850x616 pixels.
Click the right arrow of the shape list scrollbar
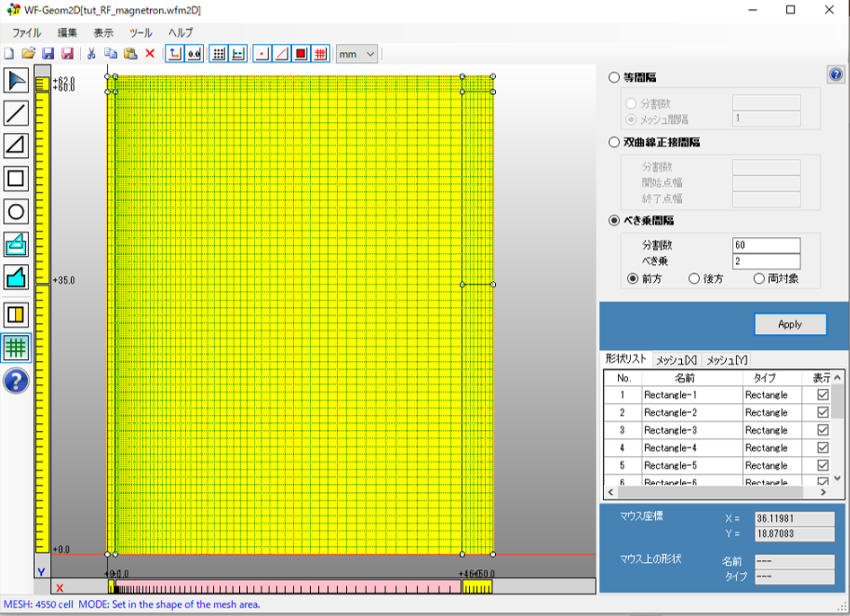[x=823, y=492]
